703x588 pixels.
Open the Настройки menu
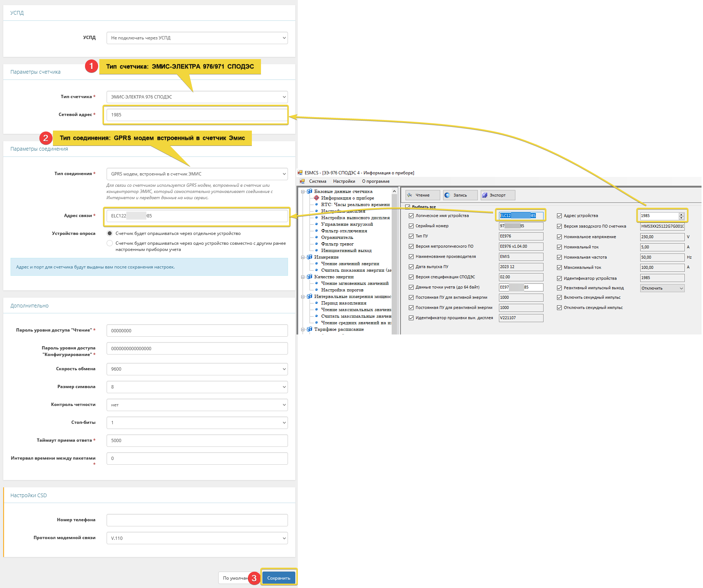(344, 181)
